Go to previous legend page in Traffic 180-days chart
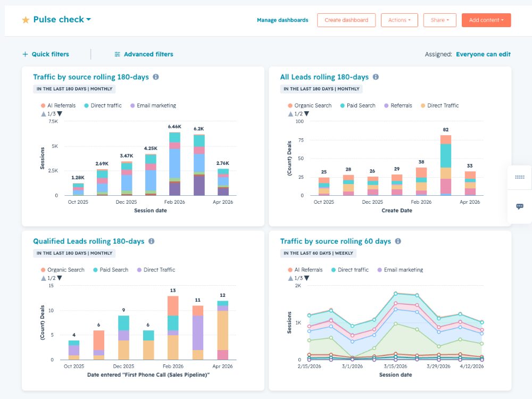The image size is (532, 399). tap(44, 114)
